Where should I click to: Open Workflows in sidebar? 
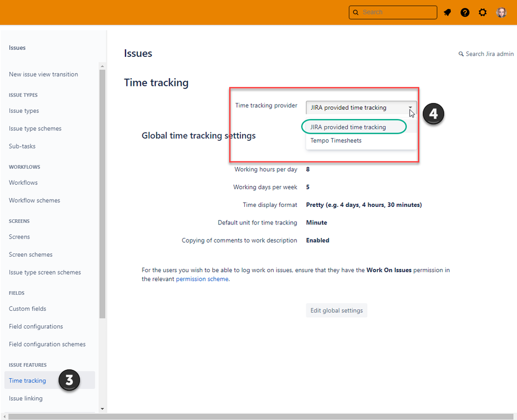click(23, 183)
